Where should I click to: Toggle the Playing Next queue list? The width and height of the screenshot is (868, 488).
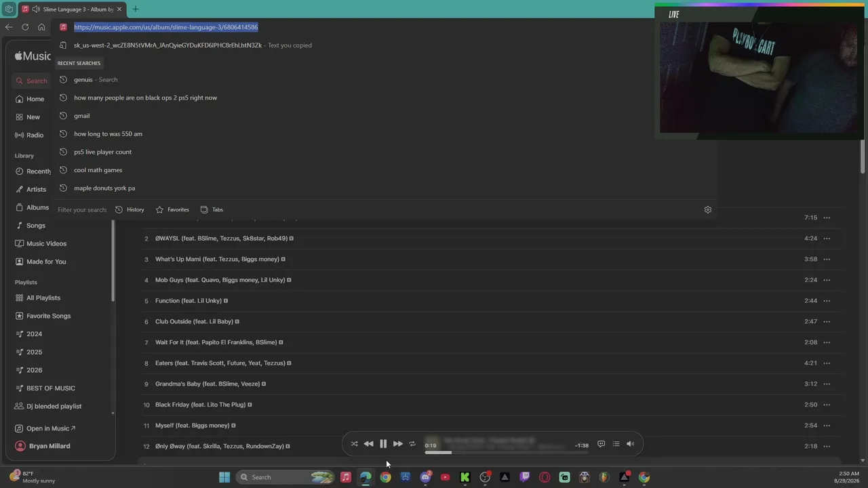616,444
